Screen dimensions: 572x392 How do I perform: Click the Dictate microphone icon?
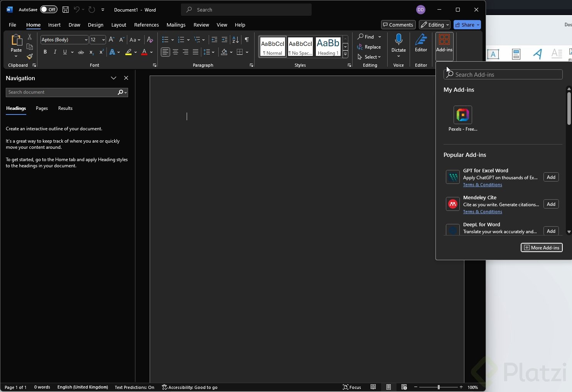398,40
